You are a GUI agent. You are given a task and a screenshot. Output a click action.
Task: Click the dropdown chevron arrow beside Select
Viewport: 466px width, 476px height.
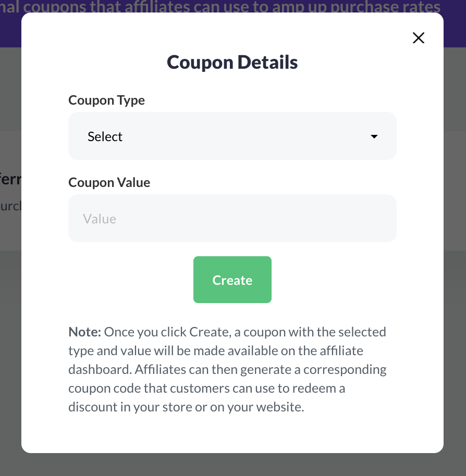coord(374,136)
